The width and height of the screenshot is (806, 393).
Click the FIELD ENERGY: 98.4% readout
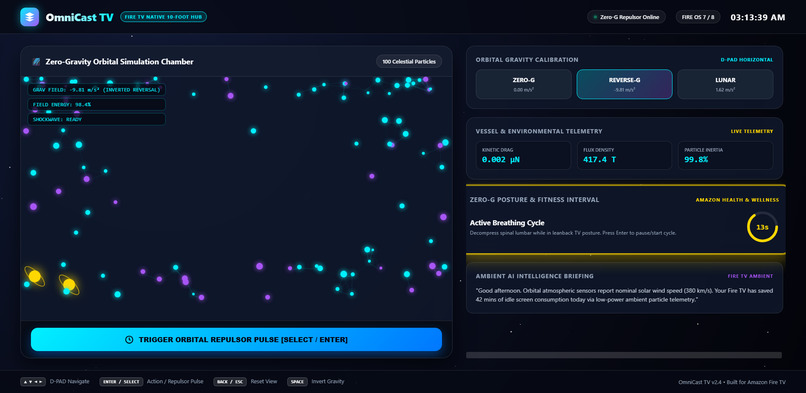96,104
